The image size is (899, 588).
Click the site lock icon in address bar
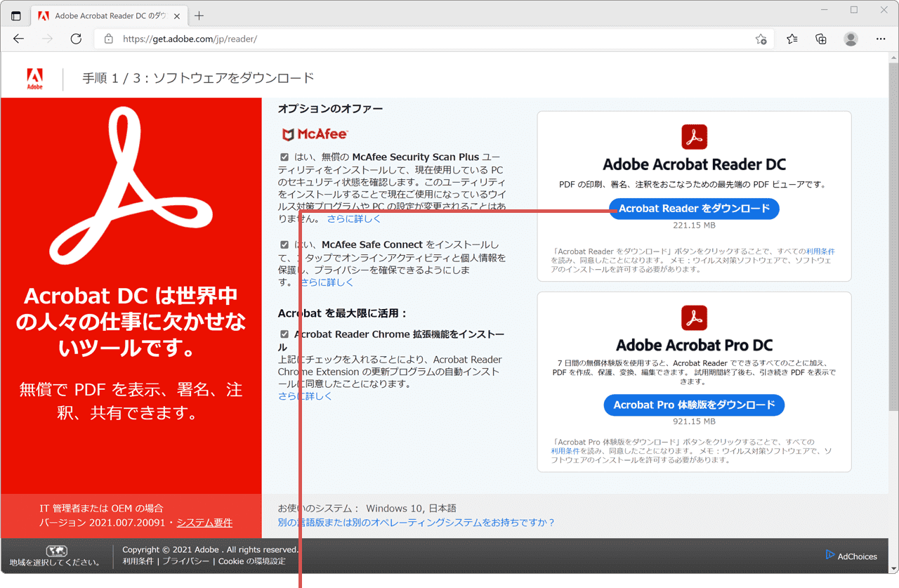108,39
